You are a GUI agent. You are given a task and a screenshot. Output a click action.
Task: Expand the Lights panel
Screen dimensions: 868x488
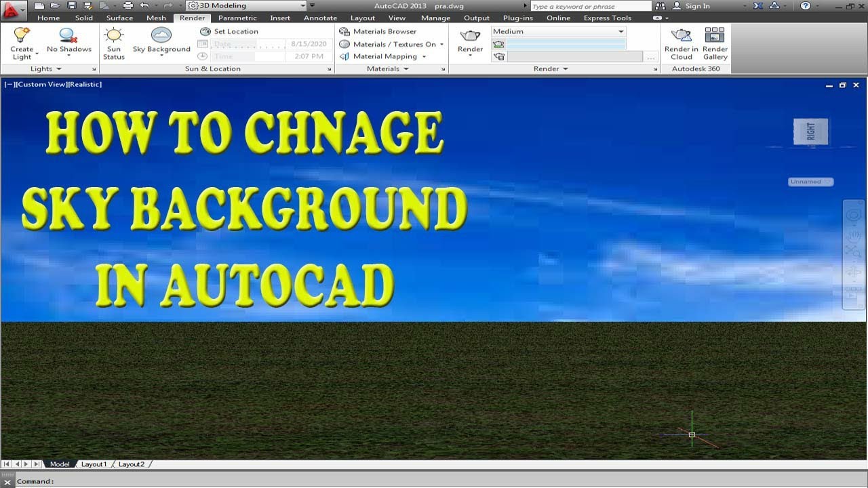45,68
